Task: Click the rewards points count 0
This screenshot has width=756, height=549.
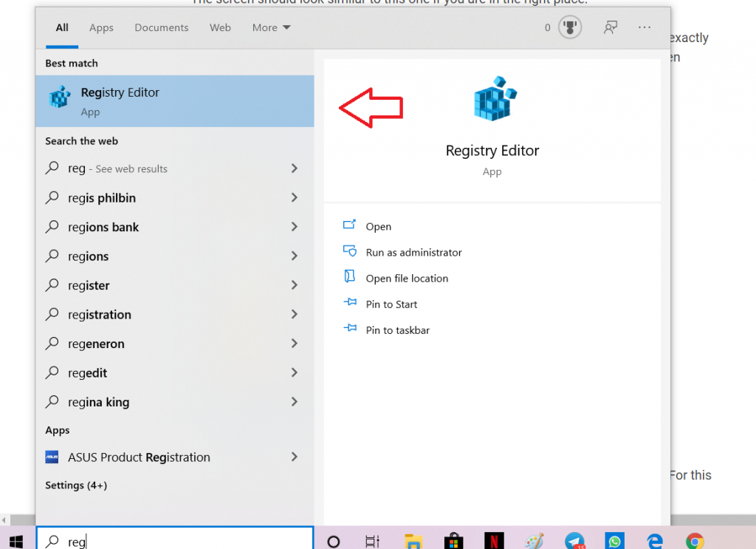Action: [547, 27]
